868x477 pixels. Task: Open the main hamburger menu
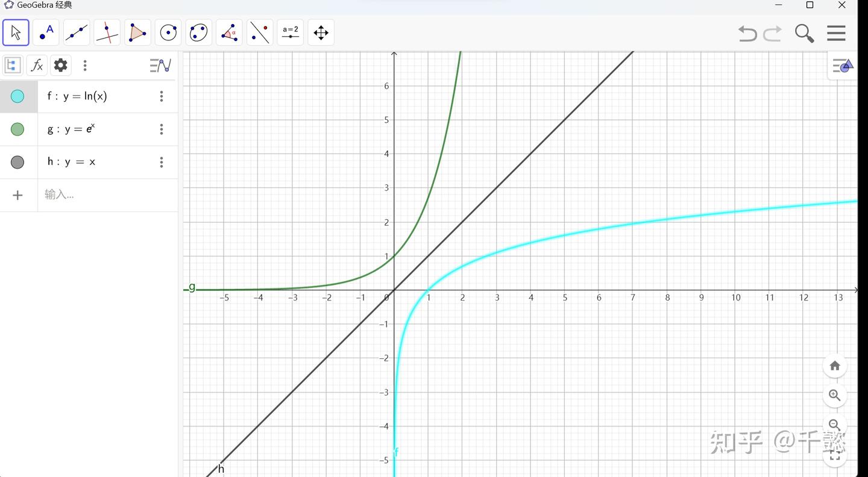[x=836, y=33]
